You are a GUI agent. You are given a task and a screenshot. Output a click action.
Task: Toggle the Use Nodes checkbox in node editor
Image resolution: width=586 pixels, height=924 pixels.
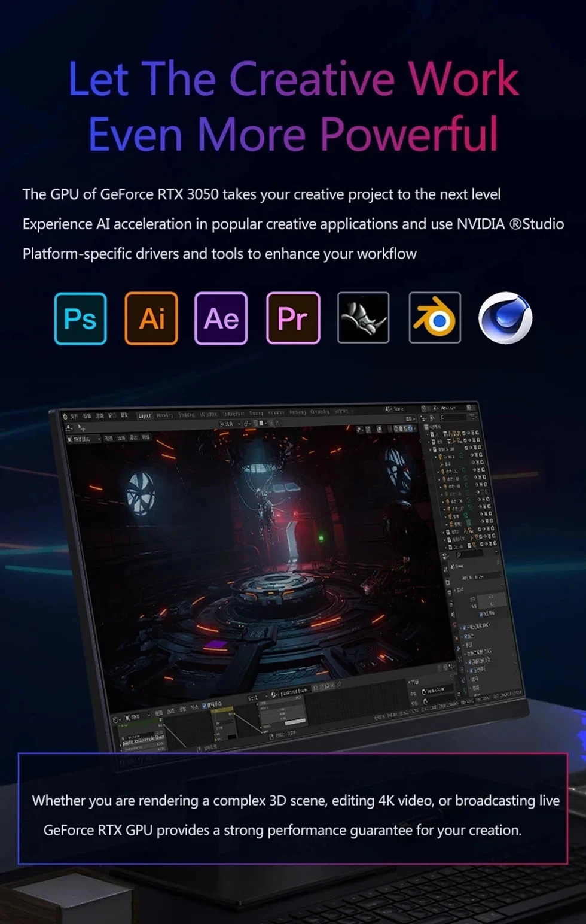coord(205,706)
